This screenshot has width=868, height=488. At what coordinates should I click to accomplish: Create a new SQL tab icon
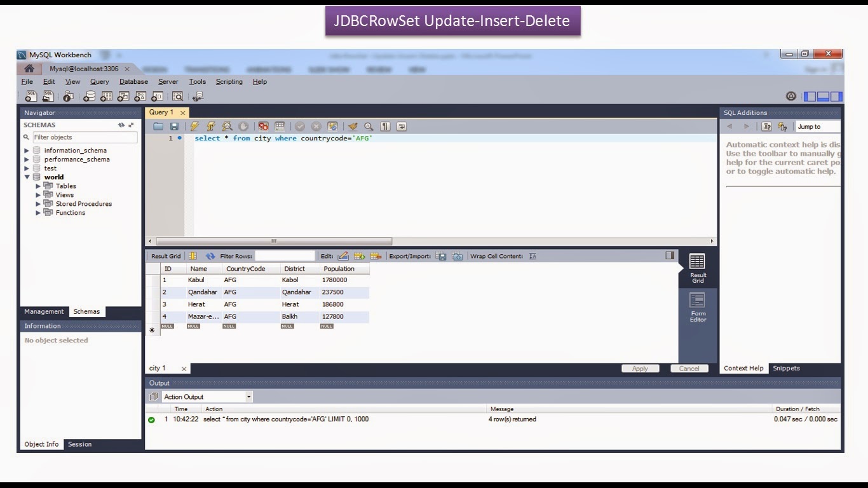pos(31,97)
